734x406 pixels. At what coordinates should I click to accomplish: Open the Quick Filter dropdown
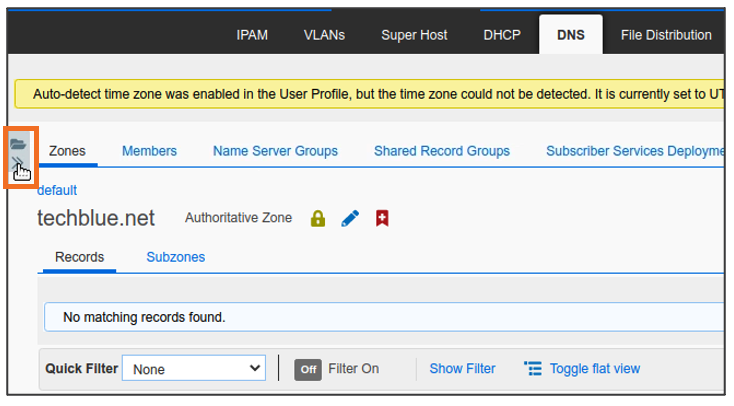[194, 369]
